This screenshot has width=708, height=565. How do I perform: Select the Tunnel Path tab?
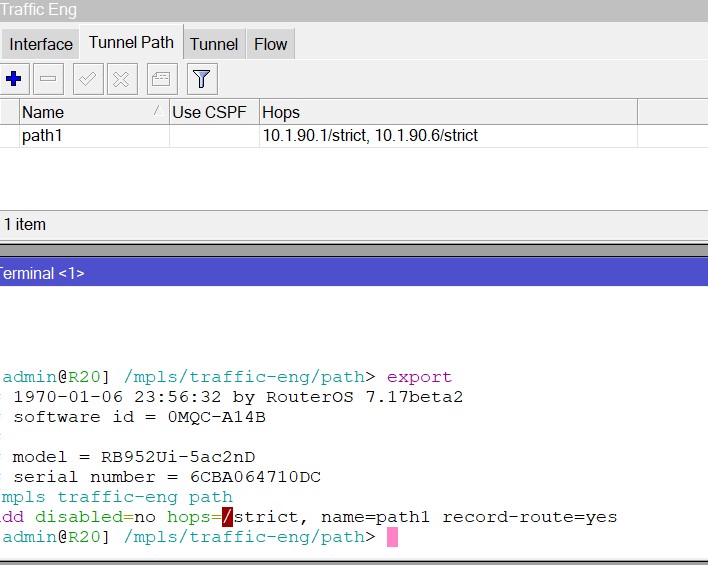coord(131,42)
